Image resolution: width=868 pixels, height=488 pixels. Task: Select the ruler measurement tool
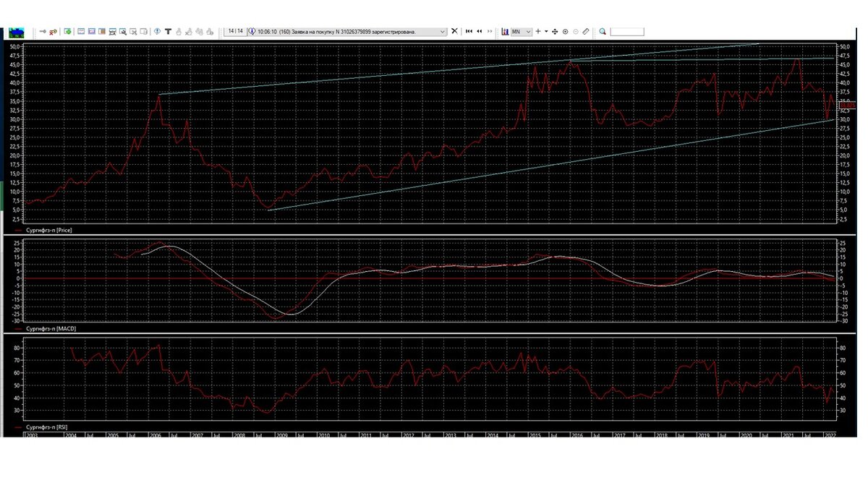[586, 31]
